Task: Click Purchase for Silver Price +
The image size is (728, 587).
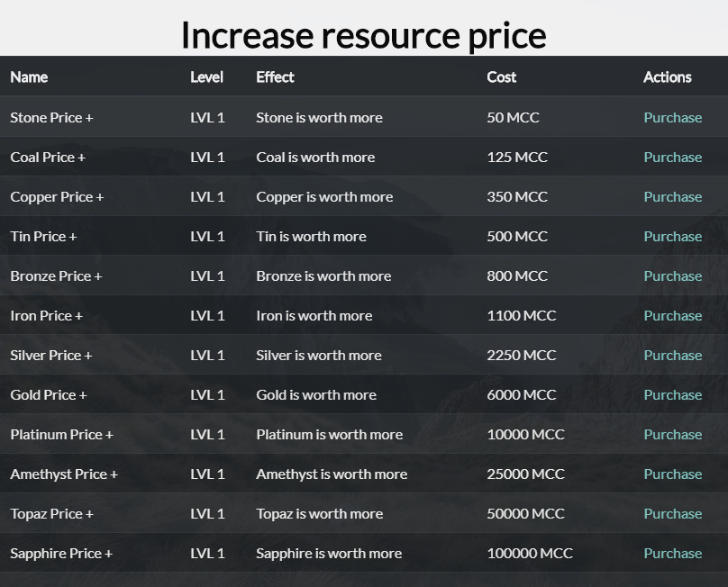Action: tap(673, 355)
